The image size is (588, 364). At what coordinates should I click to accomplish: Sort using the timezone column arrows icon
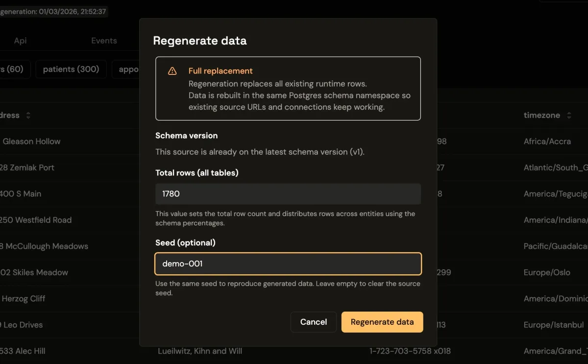(569, 116)
